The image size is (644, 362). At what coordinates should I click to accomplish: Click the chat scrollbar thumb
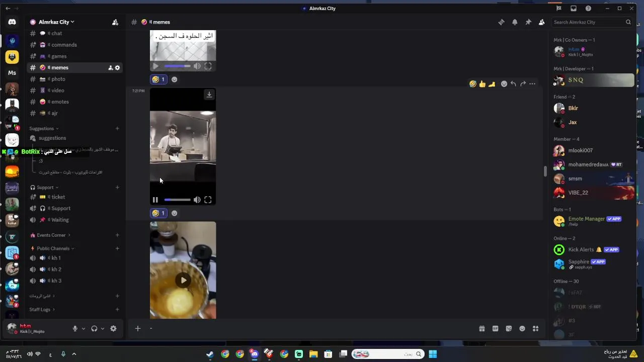(545, 171)
